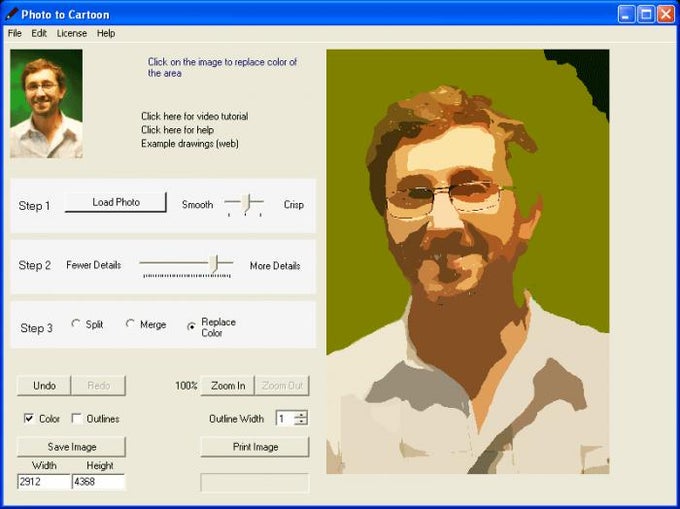Open the video tutorial link
680x509 pixels.
coord(194,116)
